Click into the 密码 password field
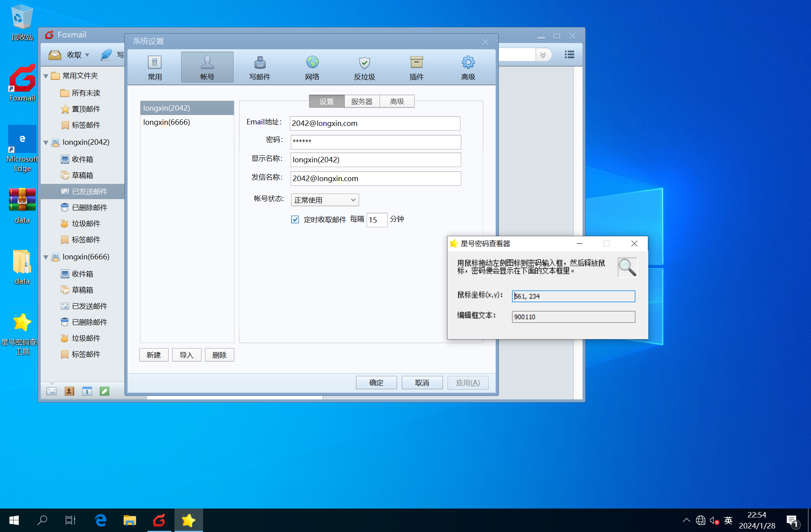This screenshot has width=811, height=532. coord(376,142)
